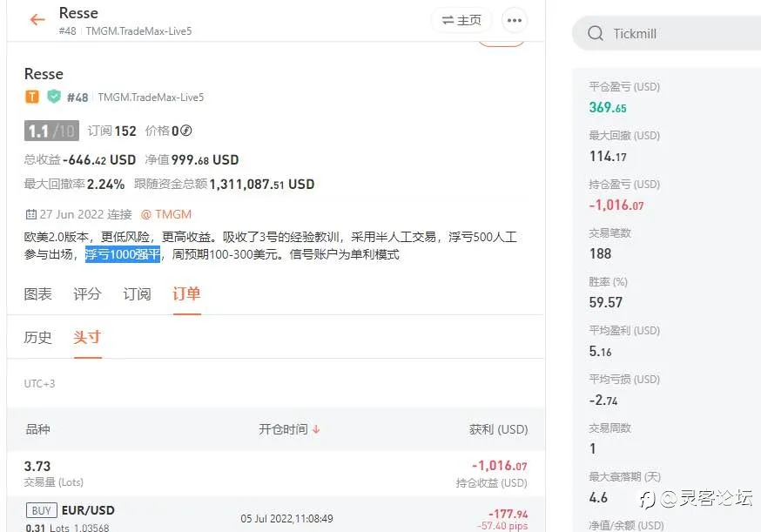Open the 头寸 sub-tab
Image resolution: width=761 pixels, height=532 pixels.
click(x=87, y=337)
